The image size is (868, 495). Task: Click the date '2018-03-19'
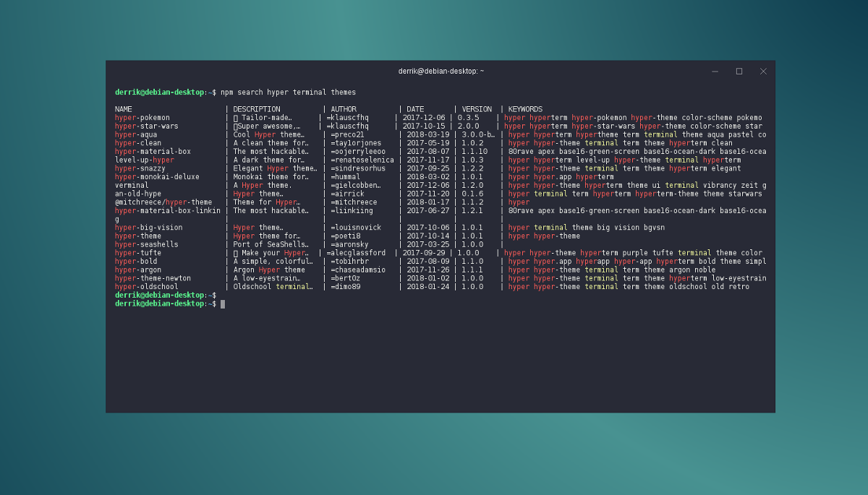pos(427,134)
